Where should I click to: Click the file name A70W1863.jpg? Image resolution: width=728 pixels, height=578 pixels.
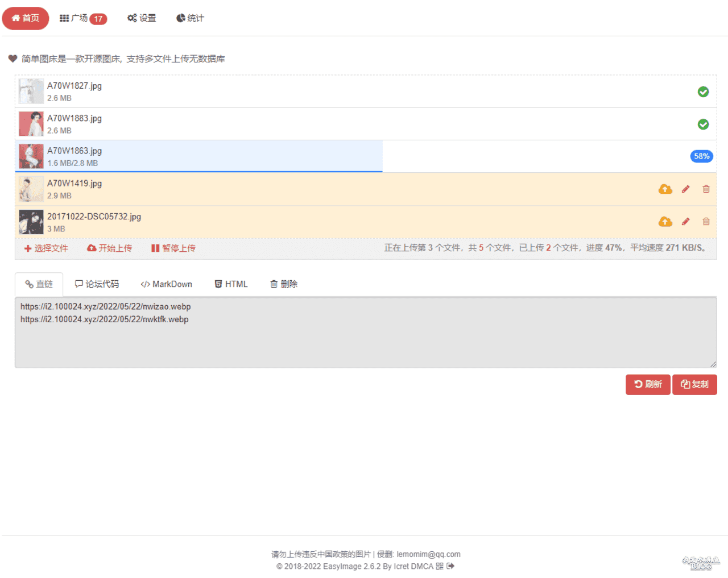coord(75,151)
